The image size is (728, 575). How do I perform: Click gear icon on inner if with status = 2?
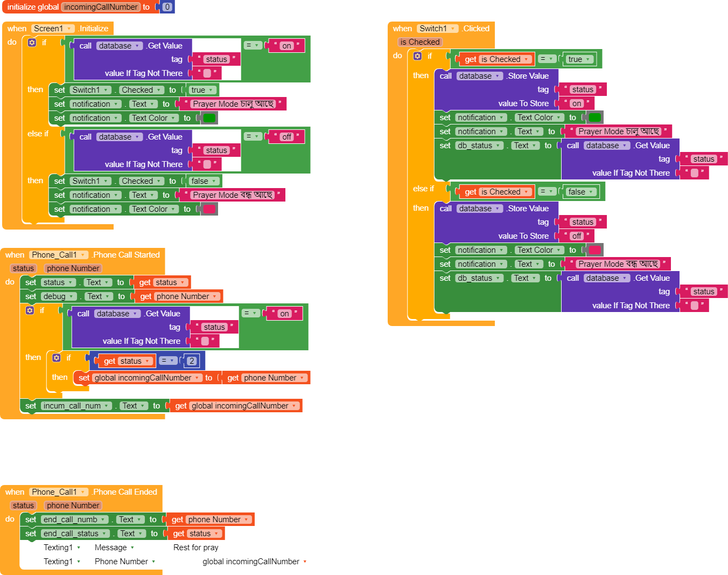coord(56,358)
